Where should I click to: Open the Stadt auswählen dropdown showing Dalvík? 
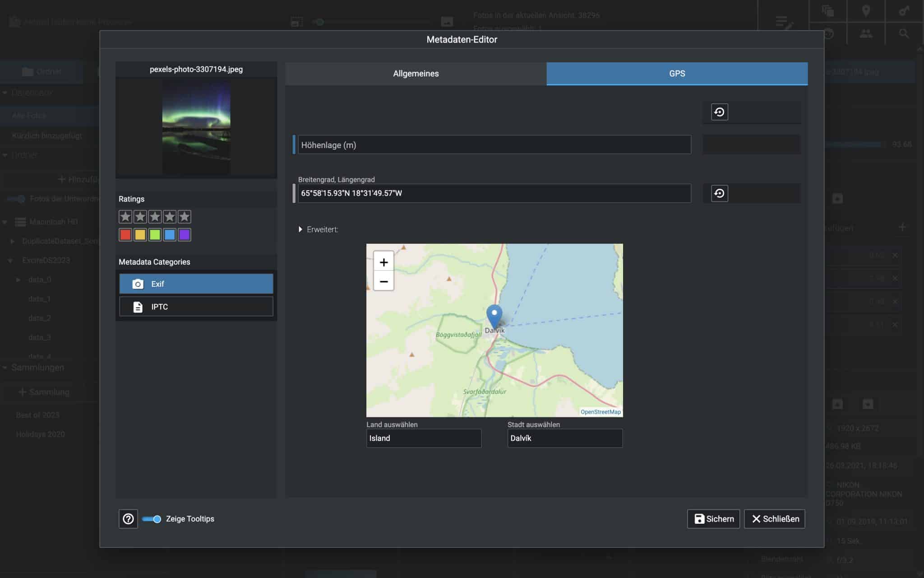pyautogui.click(x=565, y=438)
